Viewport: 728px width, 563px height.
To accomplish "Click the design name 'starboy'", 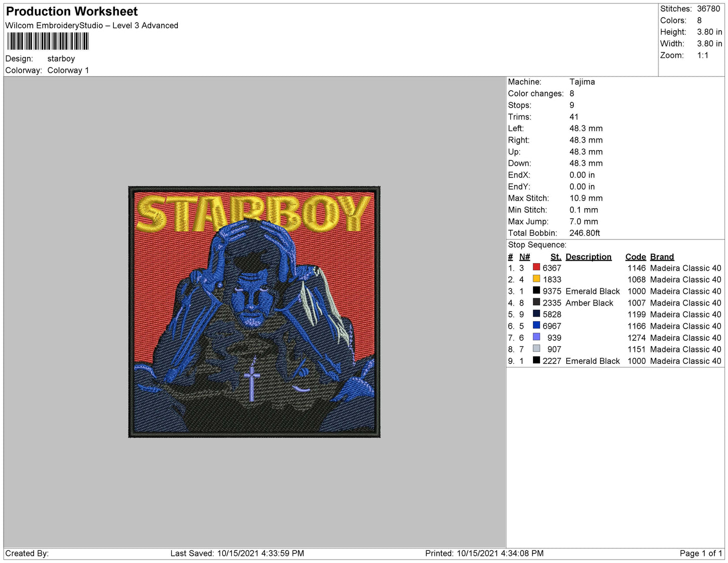I will point(61,58).
